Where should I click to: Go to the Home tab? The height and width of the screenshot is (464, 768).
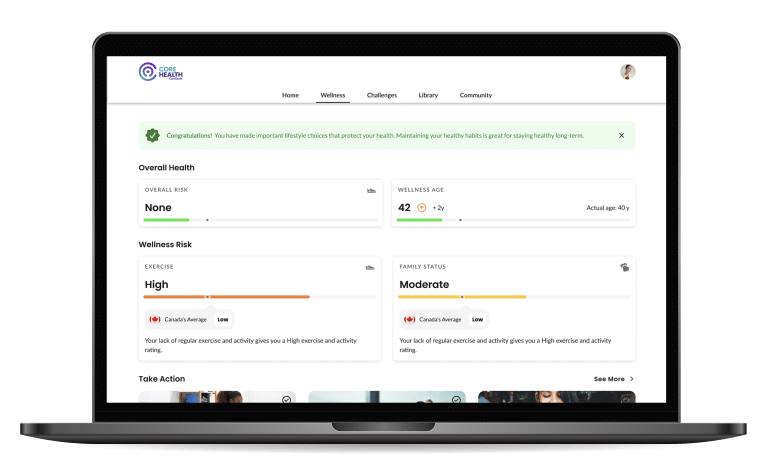(290, 95)
